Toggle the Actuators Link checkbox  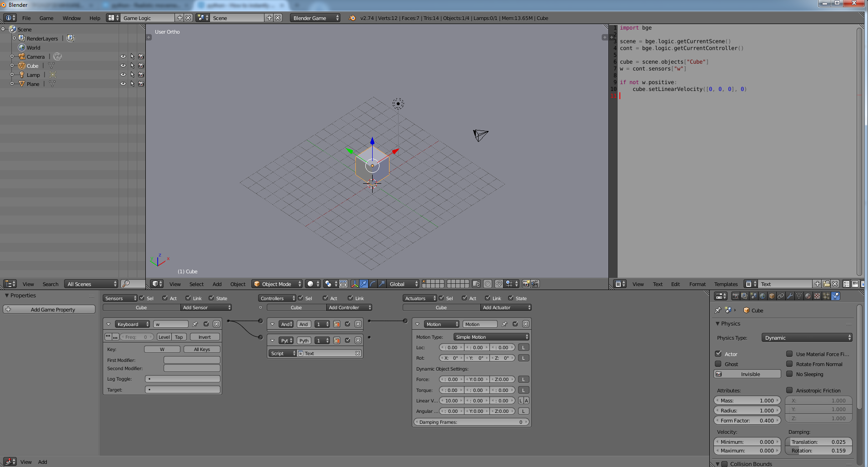click(488, 298)
